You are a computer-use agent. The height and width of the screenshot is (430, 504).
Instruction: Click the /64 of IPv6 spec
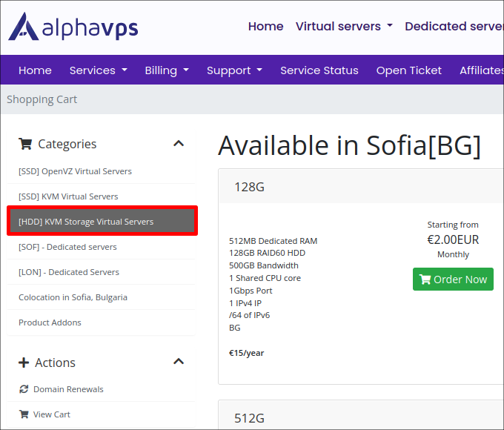click(250, 315)
